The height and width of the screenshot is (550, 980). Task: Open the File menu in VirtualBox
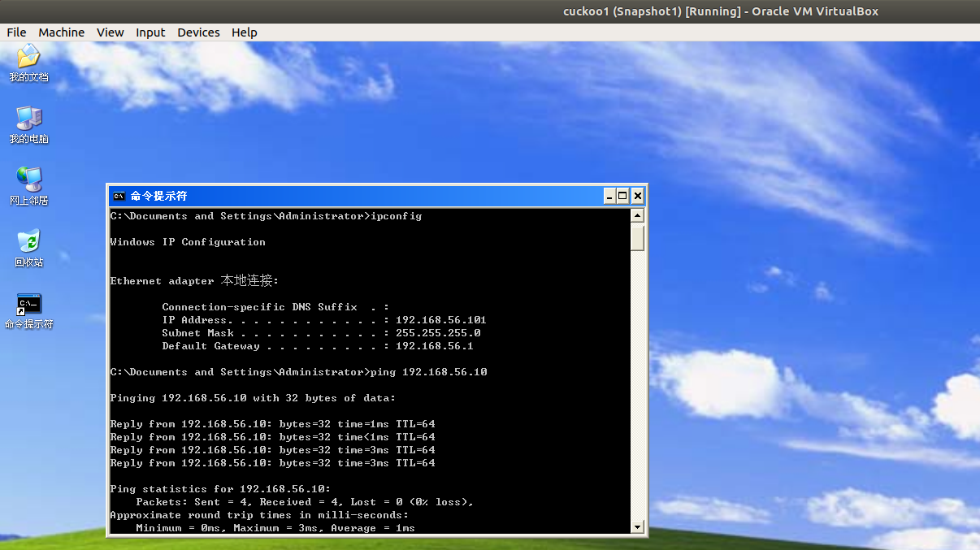point(16,32)
